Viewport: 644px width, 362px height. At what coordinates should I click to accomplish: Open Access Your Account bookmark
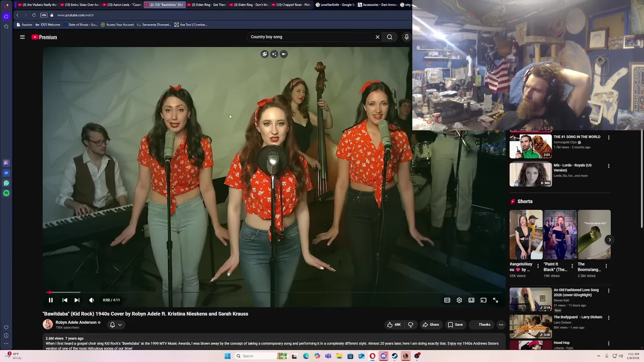click(x=117, y=25)
